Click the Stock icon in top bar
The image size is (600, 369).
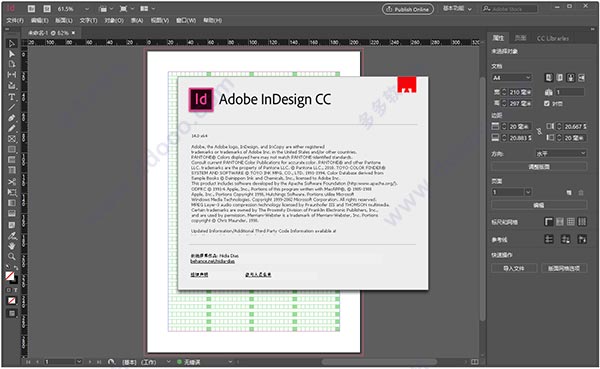point(47,8)
